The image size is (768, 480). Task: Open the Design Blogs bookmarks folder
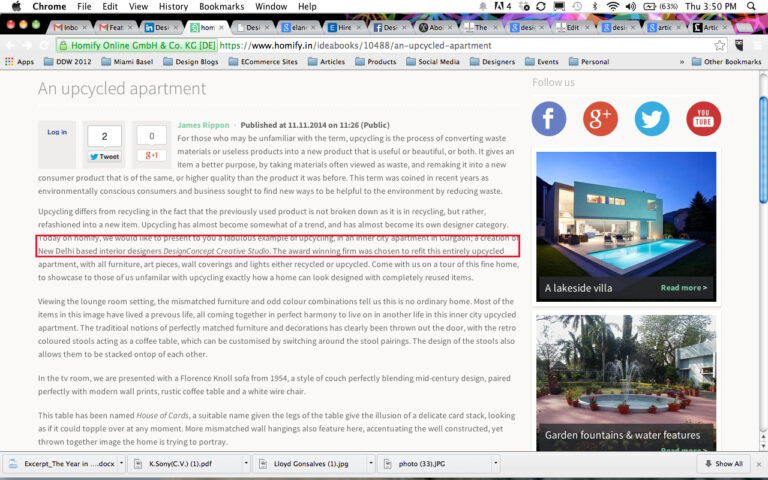pos(191,62)
